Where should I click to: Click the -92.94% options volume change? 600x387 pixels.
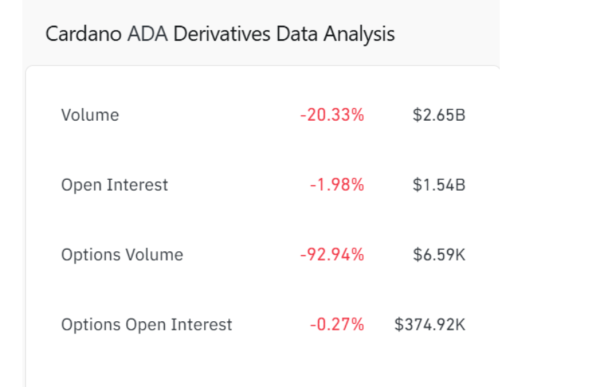[332, 255]
